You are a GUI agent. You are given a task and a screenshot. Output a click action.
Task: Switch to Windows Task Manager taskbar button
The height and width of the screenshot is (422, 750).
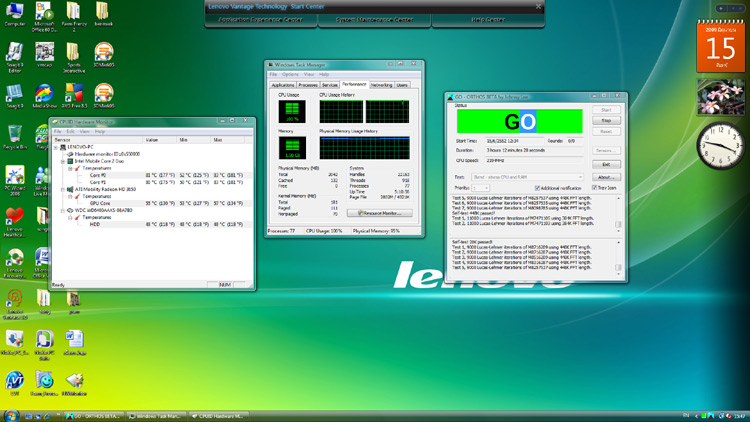pyautogui.click(x=156, y=416)
